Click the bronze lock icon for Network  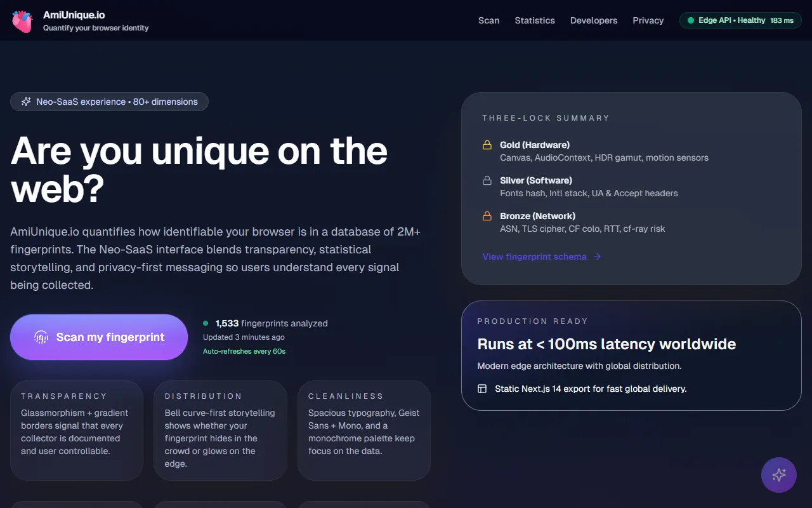[487, 217]
